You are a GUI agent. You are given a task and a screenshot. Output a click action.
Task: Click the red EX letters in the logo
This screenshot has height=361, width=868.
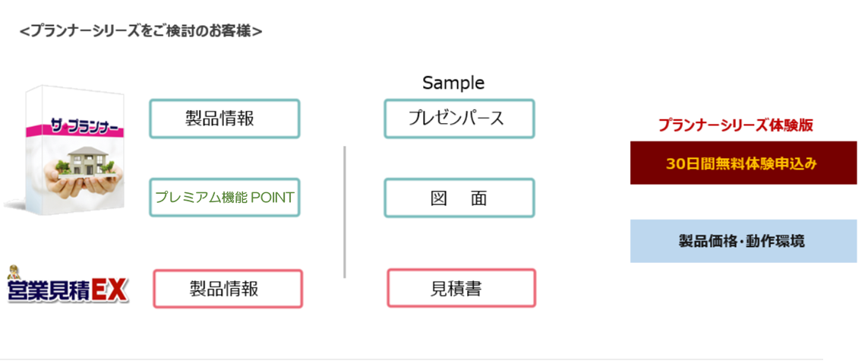click(109, 290)
